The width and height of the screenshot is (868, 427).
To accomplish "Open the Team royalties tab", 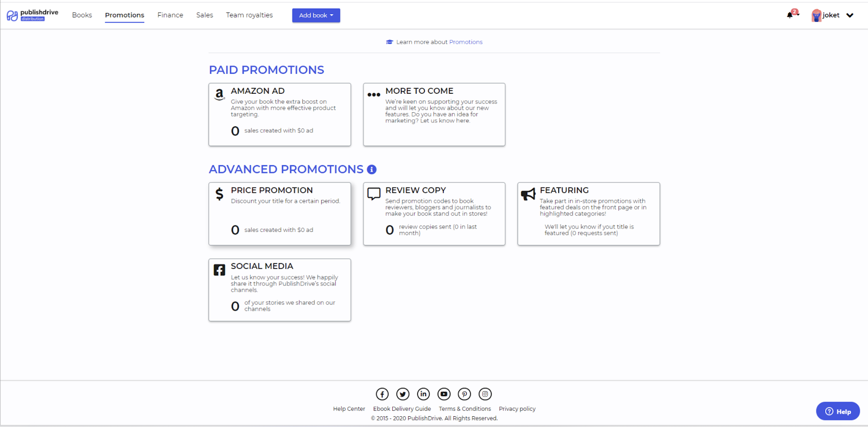I will [x=250, y=15].
